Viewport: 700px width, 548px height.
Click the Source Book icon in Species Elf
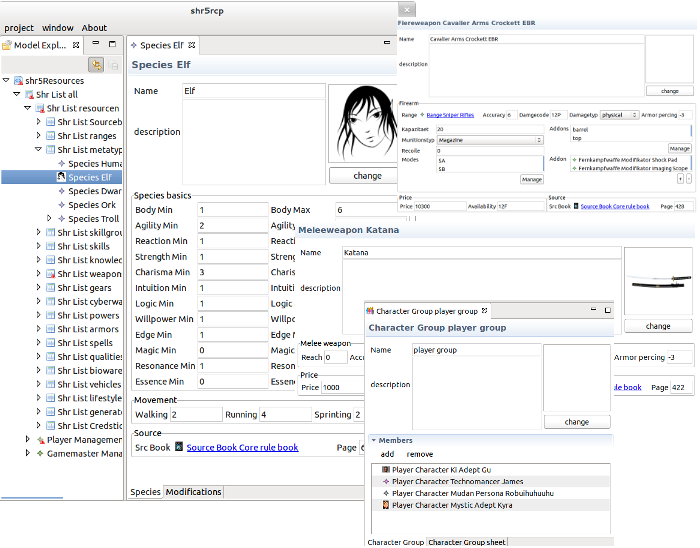(x=179, y=446)
